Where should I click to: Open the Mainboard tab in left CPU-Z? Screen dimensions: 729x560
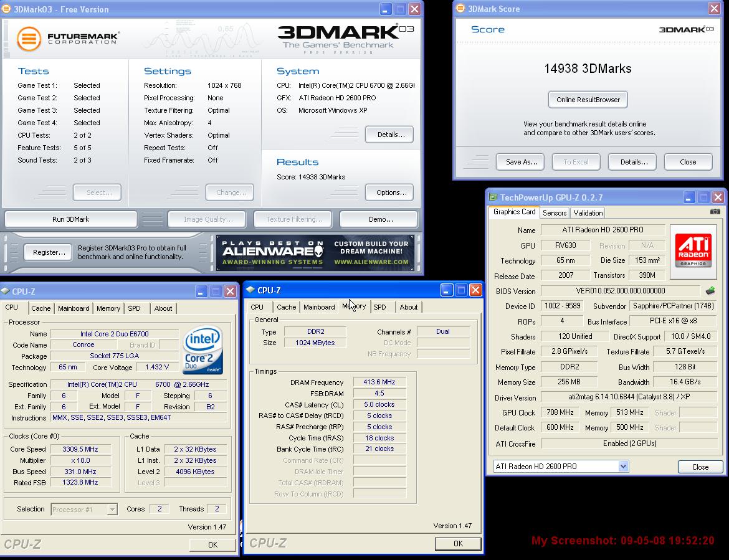(x=74, y=308)
